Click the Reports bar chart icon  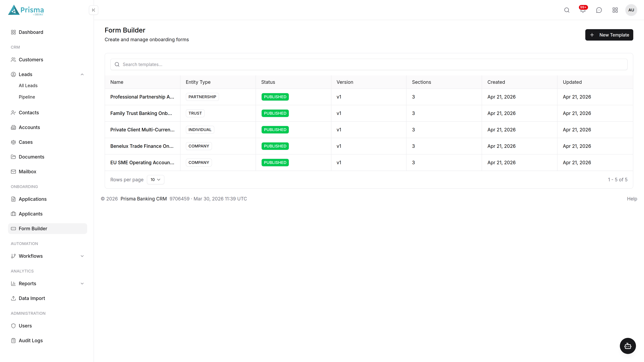click(13, 284)
